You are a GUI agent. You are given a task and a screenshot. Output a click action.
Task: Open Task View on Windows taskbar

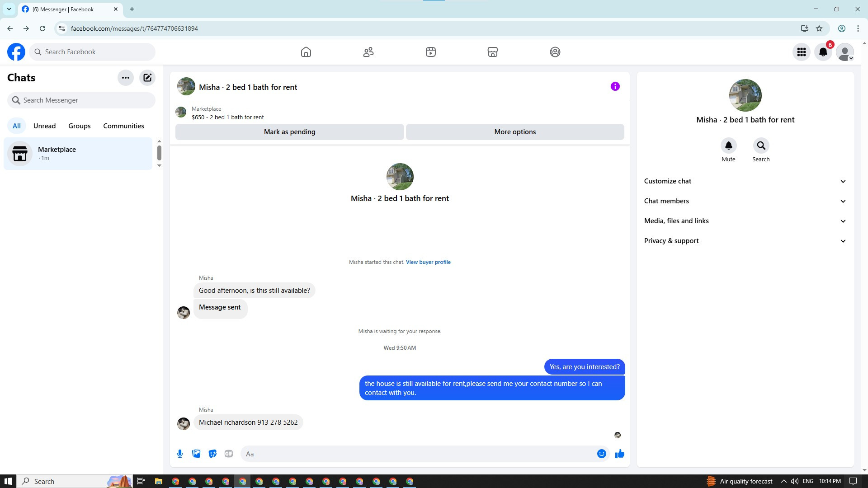coord(141,481)
